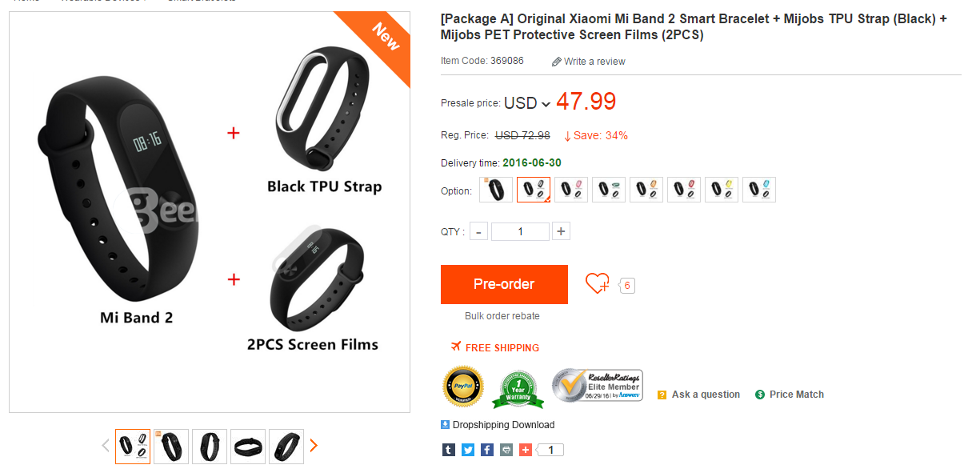This screenshot has height=473, width=980.
Task: Open the USD currency dropdown
Action: click(x=527, y=103)
